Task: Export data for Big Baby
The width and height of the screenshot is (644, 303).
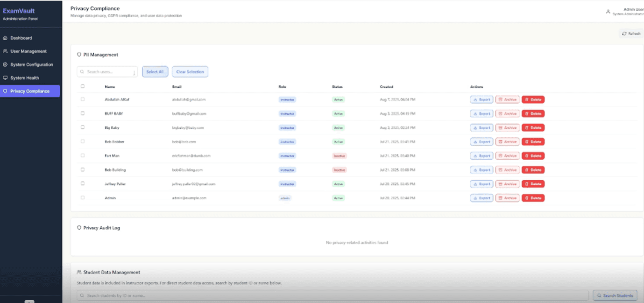Action: click(x=481, y=128)
